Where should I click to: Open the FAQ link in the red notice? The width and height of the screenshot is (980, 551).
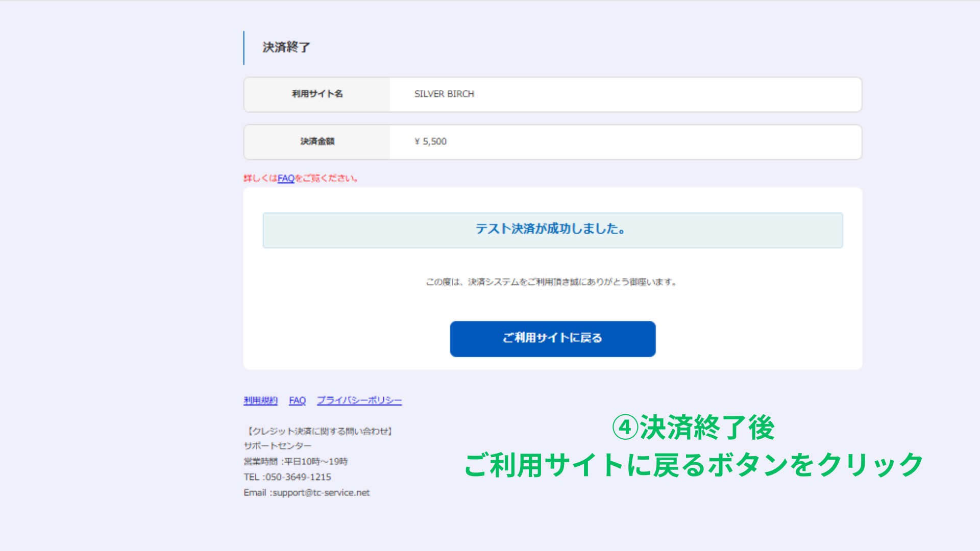(x=285, y=179)
